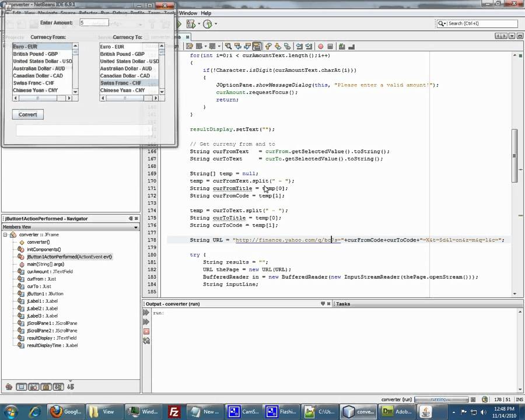Click the Comment code editor icon
The width and height of the screenshot is (525, 420).
tap(342, 46)
